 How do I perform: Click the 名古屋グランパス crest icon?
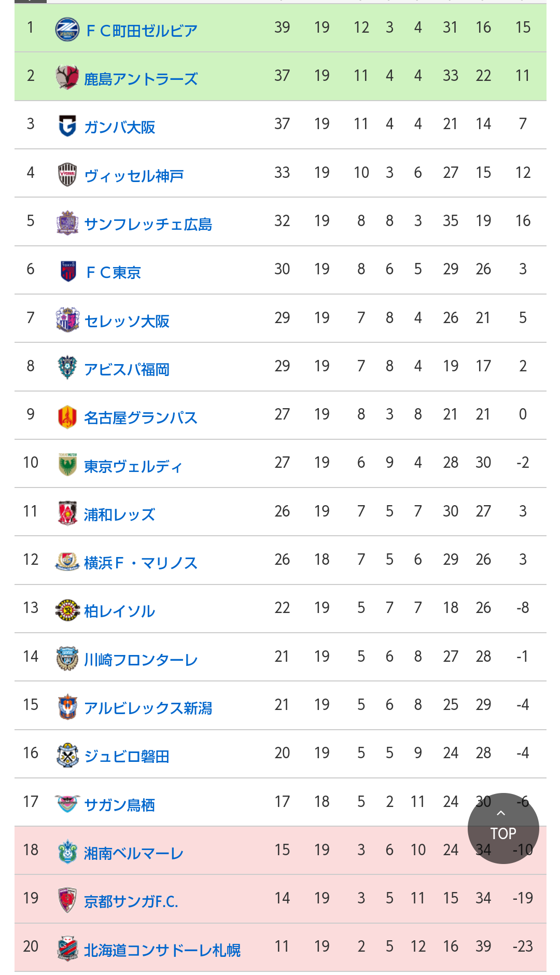click(x=67, y=416)
